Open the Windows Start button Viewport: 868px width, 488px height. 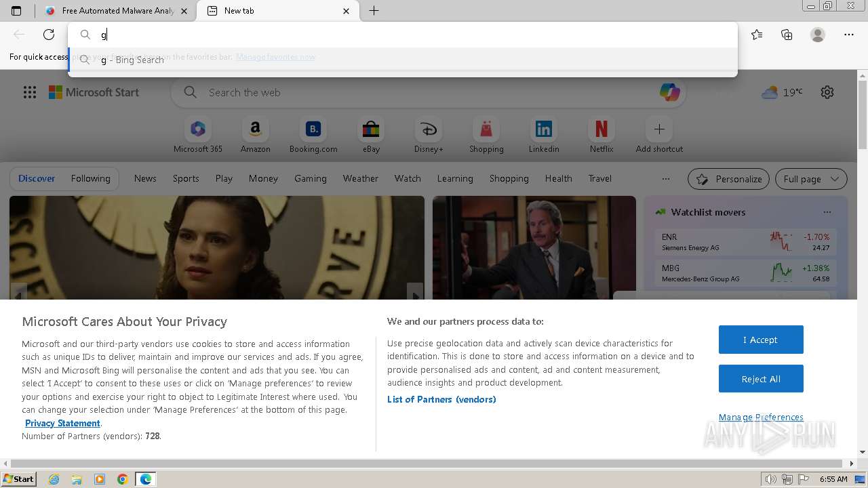tap(19, 479)
